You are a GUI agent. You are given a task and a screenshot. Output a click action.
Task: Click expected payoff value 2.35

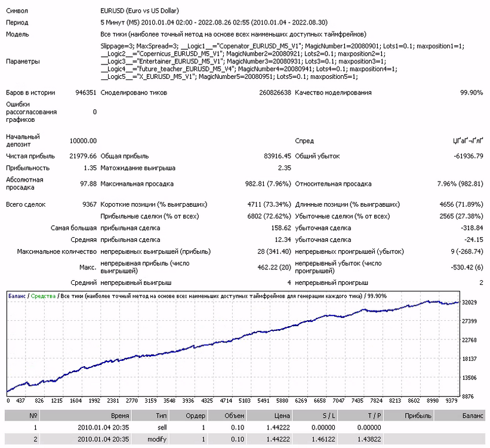(x=284, y=168)
